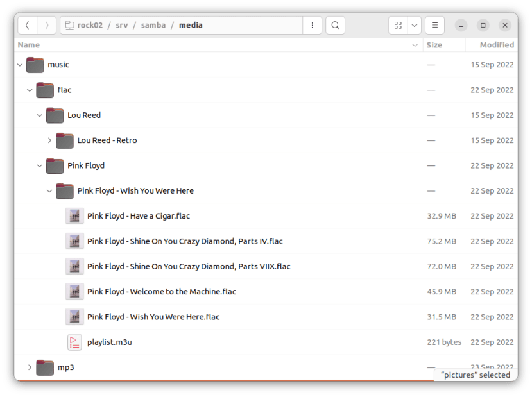Click the 75.2 MB size value
The height and width of the screenshot is (397, 532).
click(442, 241)
